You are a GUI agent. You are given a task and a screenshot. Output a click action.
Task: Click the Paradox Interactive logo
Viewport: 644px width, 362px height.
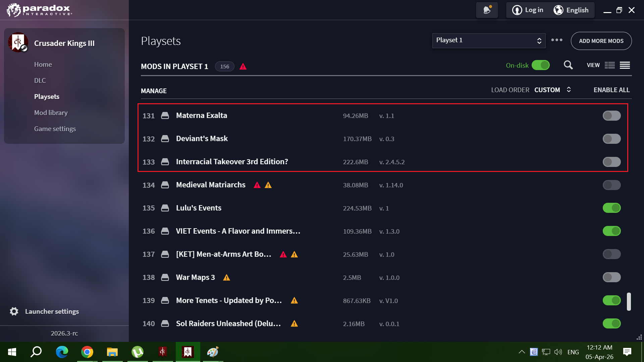[39, 10]
